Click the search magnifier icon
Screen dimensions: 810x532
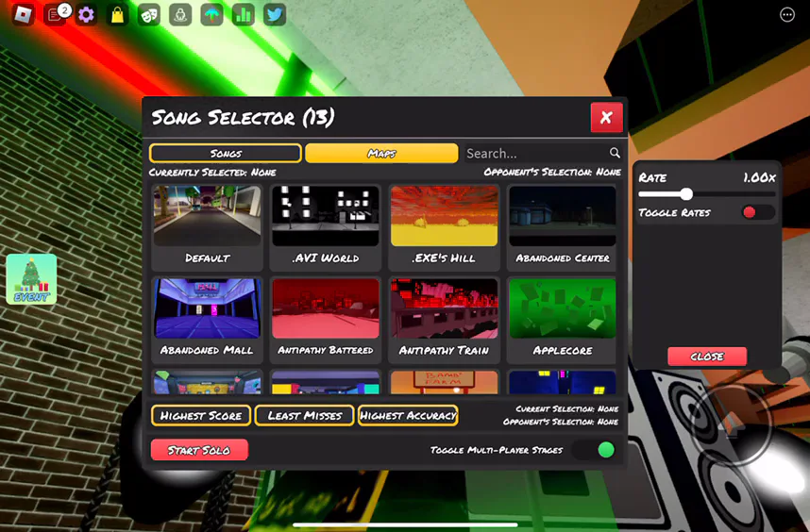615,153
